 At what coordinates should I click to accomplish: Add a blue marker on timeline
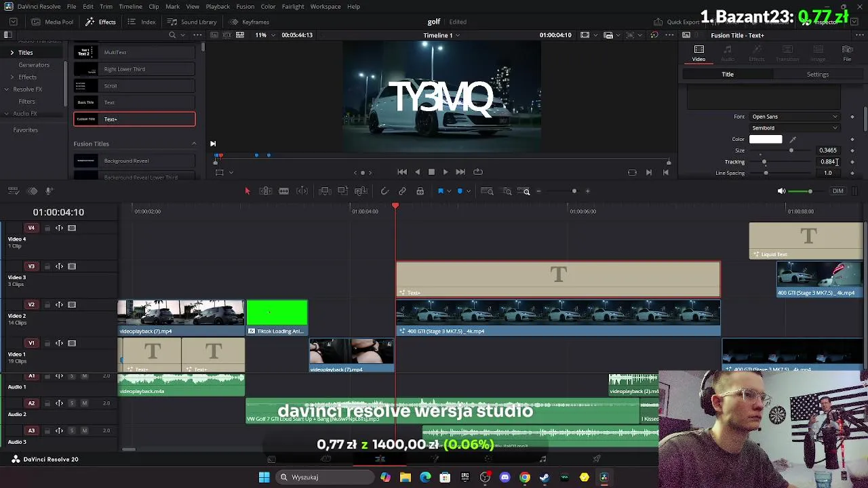coord(460,191)
